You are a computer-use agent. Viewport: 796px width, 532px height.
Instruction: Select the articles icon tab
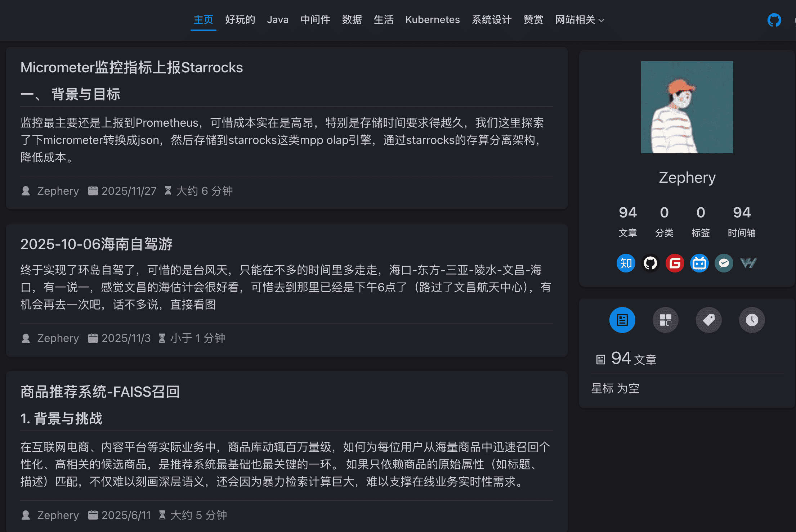622,320
